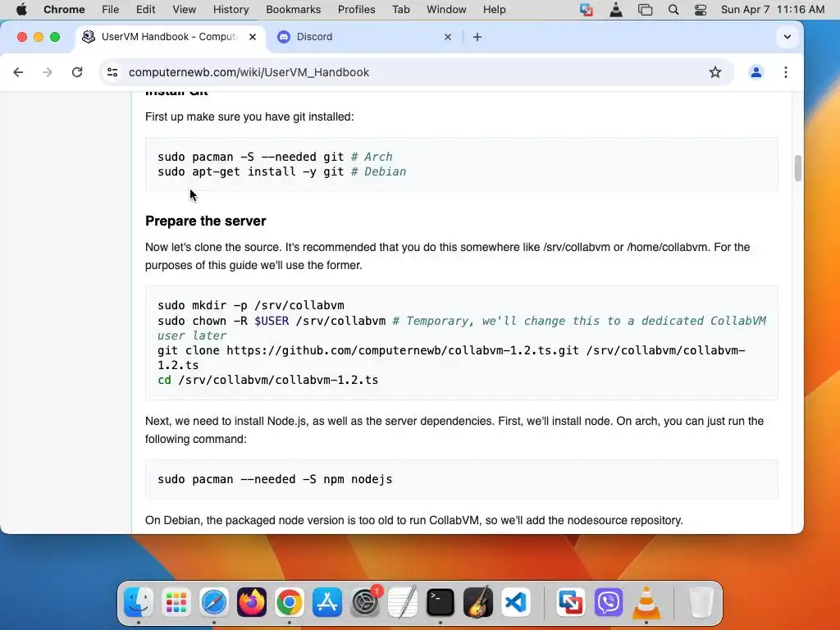
Task: Open the Chrome application menu
Action: click(64, 10)
